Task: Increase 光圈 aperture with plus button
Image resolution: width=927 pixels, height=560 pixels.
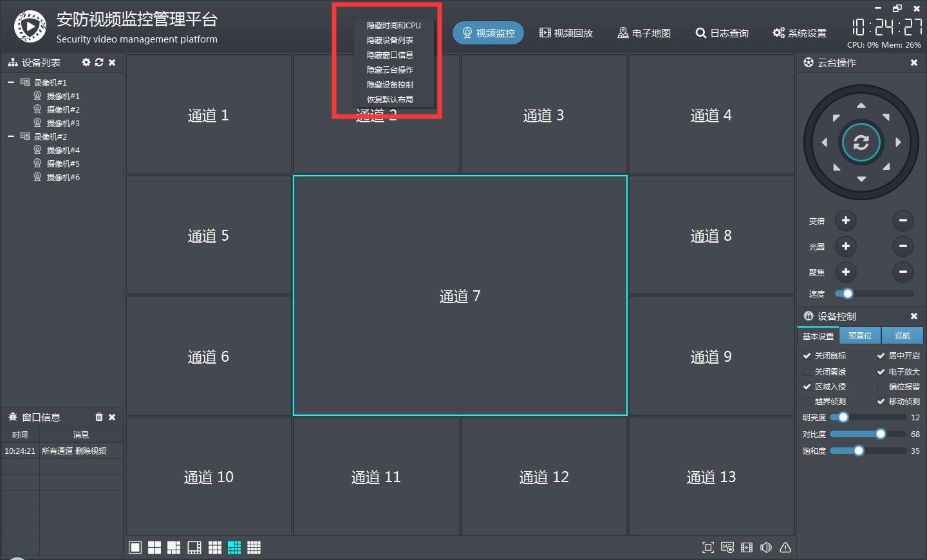Action: pos(846,247)
